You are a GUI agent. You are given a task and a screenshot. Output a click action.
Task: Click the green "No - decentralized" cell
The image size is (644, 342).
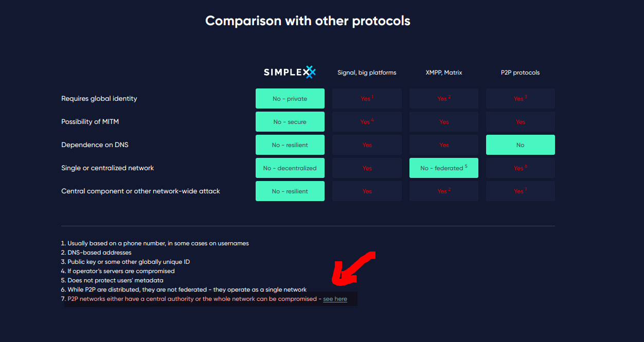pyautogui.click(x=290, y=168)
